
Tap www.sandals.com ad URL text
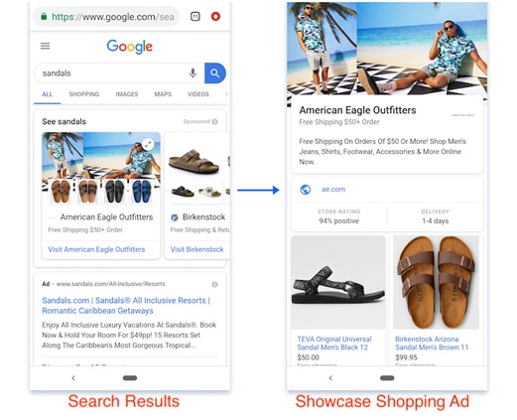click(x=110, y=284)
